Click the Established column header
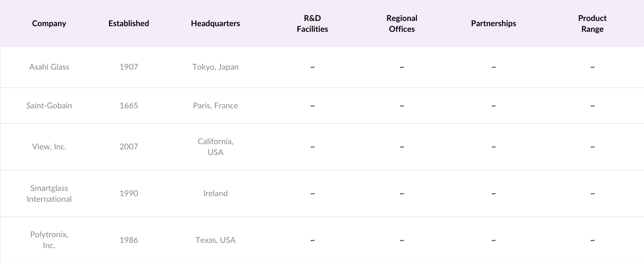Image resolution: width=644 pixels, height=263 pixels. (129, 23)
